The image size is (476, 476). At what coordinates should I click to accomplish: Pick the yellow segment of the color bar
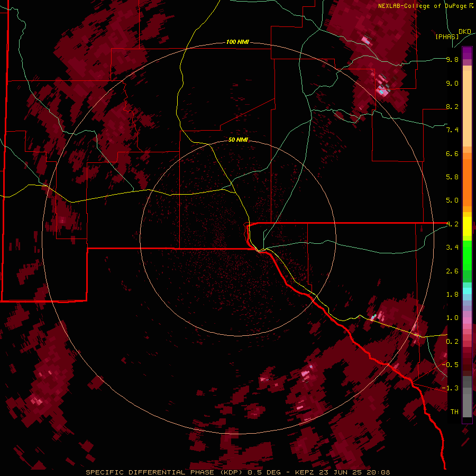coord(467,226)
